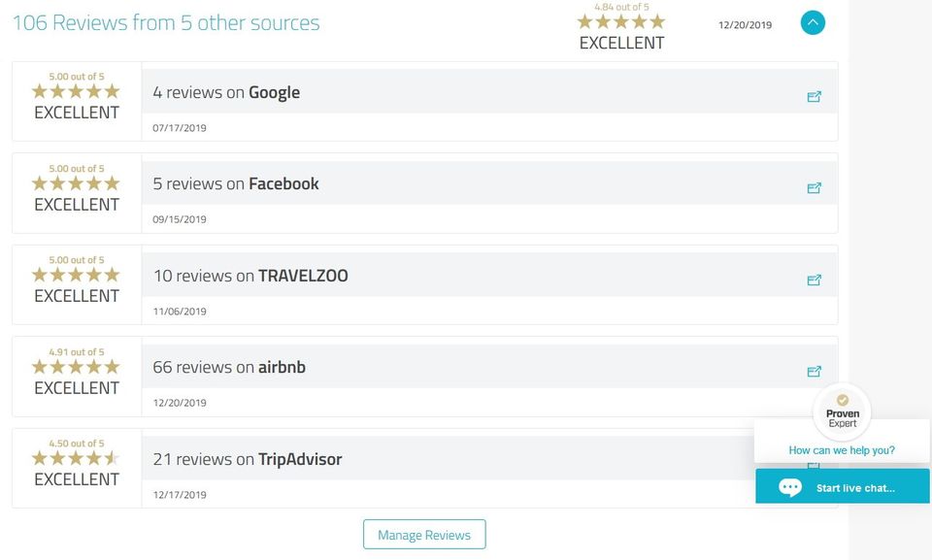Image resolution: width=932 pixels, height=560 pixels.
Task: Click the overall 4.84 star rating
Action: click(621, 21)
